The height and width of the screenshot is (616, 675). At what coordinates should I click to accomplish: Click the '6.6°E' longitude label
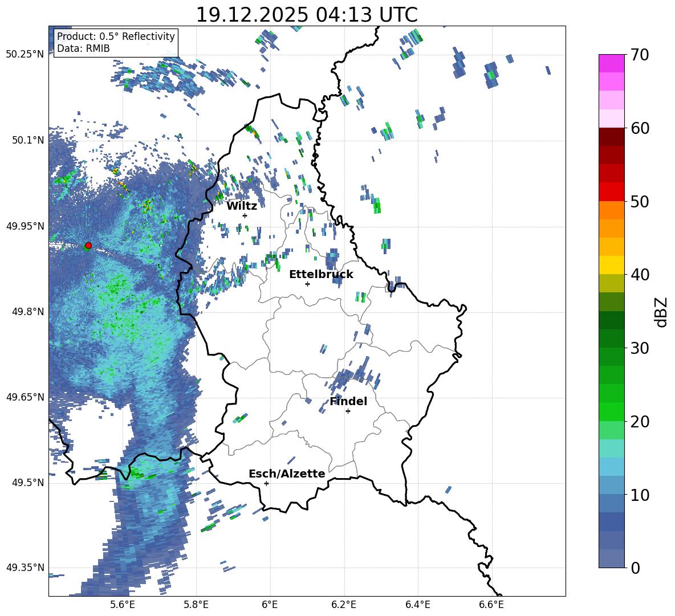pos(491,605)
